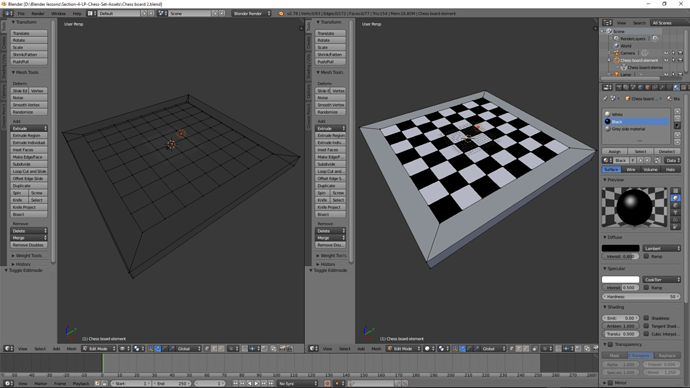This screenshot has width=690, height=388.
Task: Move material slot down arrow
Action: tap(677, 142)
